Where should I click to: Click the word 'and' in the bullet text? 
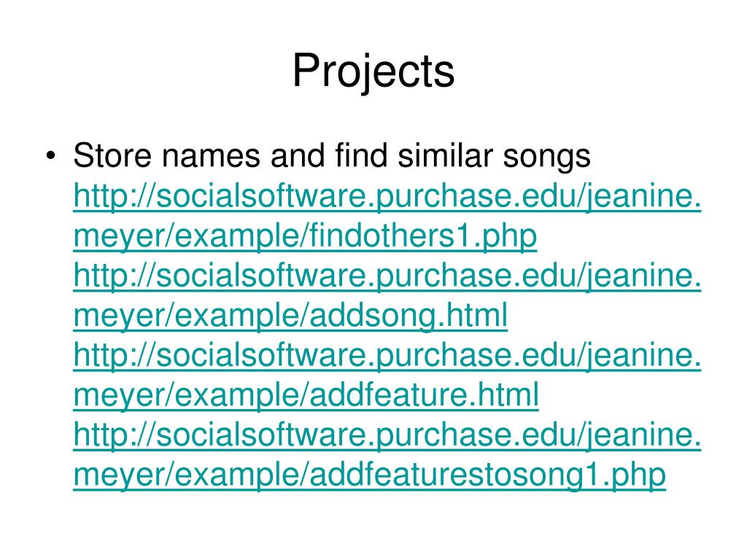[298, 156]
